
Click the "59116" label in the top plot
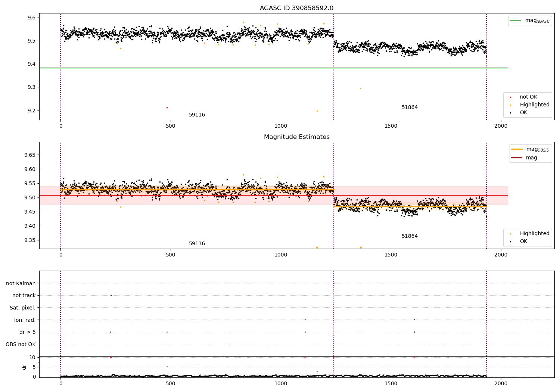click(x=197, y=115)
